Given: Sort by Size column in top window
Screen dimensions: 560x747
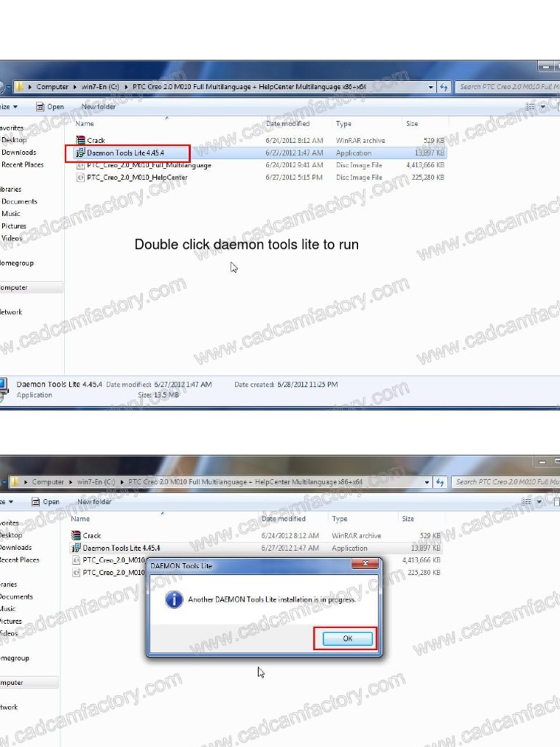Looking at the screenshot, I should [412, 124].
